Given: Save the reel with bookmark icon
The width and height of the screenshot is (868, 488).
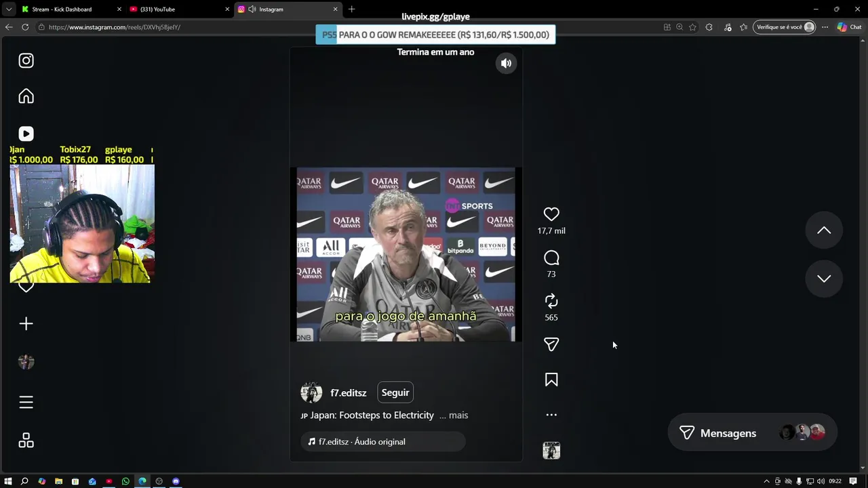Looking at the screenshot, I should point(551,380).
